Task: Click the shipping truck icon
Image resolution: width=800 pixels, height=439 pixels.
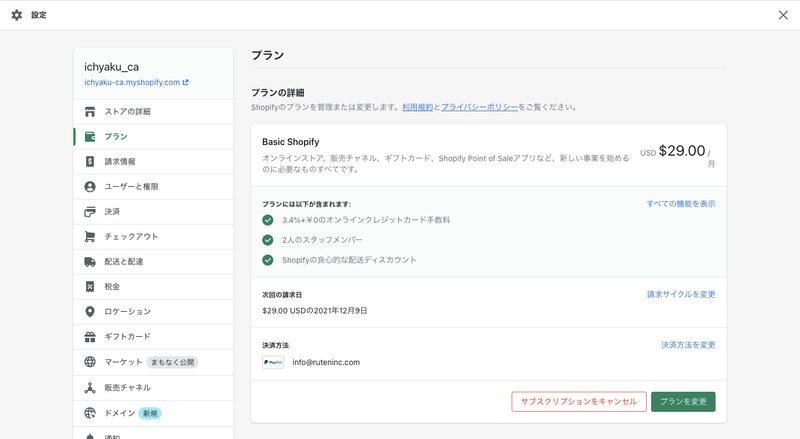Action: tap(90, 261)
